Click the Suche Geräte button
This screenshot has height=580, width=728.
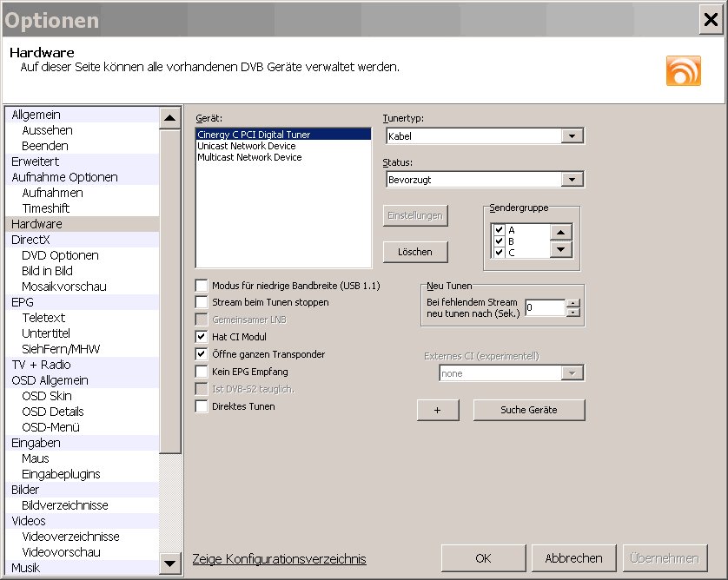pyautogui.click(x=528, y=410)
